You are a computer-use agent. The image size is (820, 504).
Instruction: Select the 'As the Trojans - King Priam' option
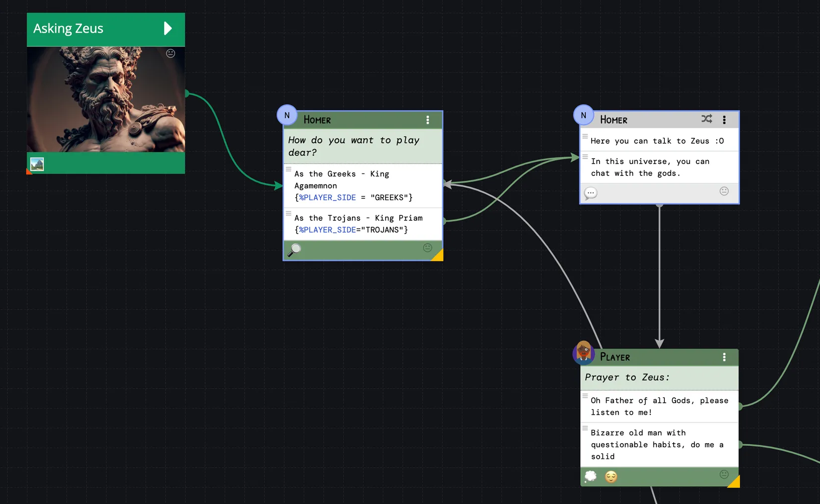tap(358, 224)
